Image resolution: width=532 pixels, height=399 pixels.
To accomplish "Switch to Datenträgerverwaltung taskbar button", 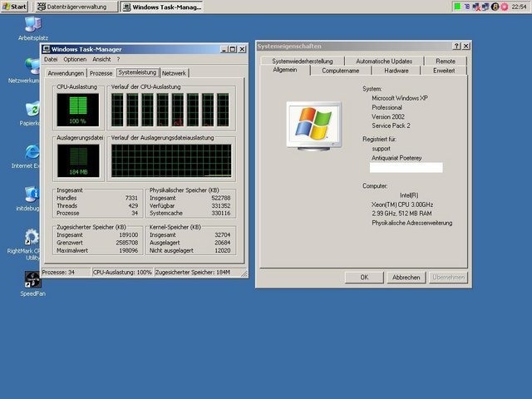I will (76, 7).
